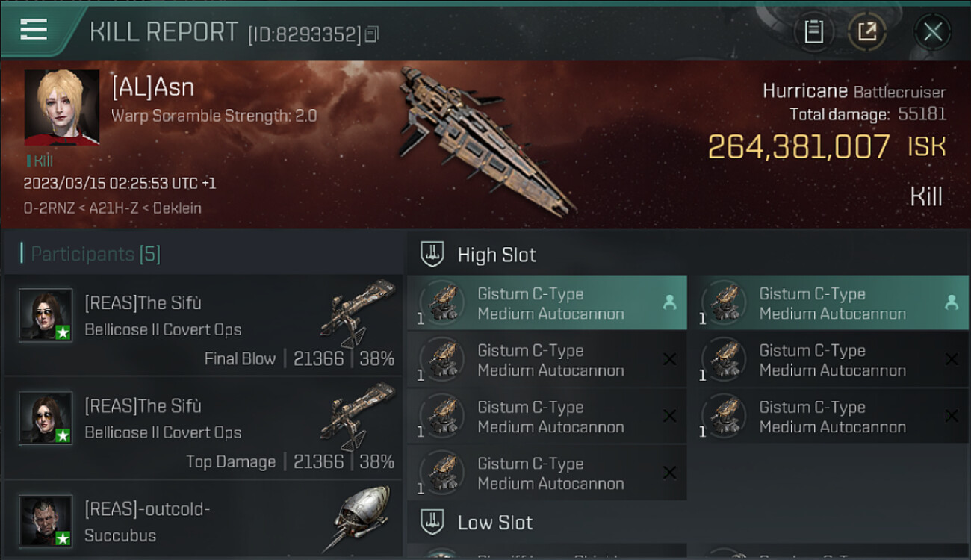
Task: Expand the Low Slot section
Action: pos(494,523)
